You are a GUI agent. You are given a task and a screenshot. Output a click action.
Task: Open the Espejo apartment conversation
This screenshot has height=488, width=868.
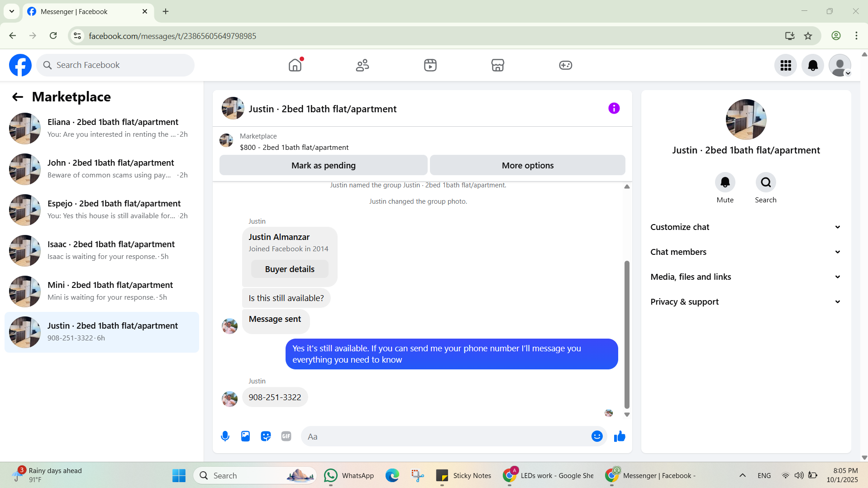102,210
